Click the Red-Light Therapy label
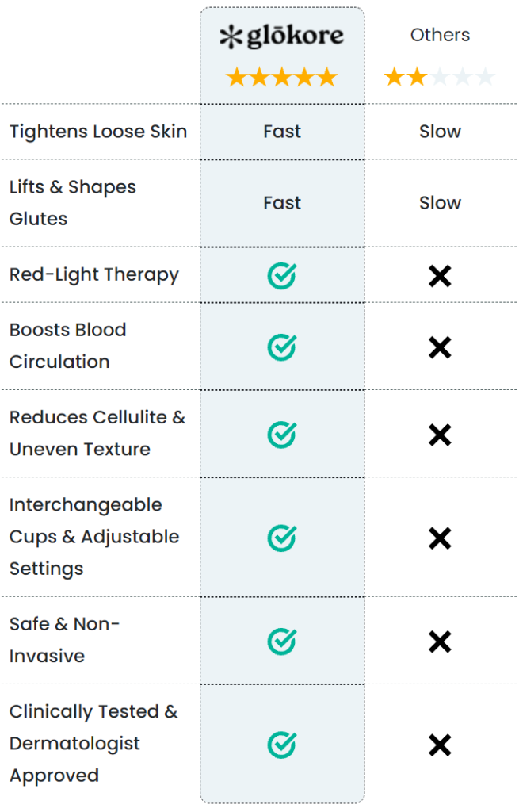 point(94,275)
